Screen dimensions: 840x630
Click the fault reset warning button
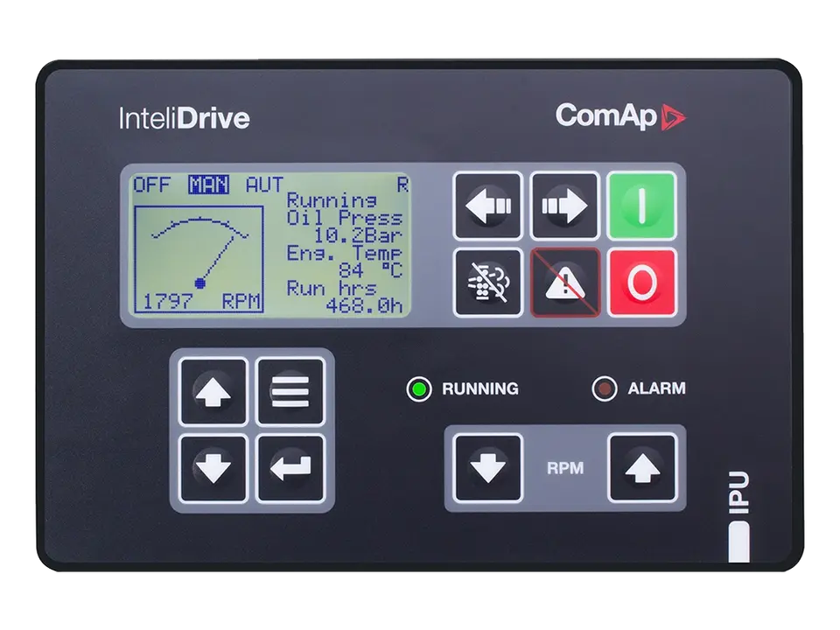click(564, 283)
